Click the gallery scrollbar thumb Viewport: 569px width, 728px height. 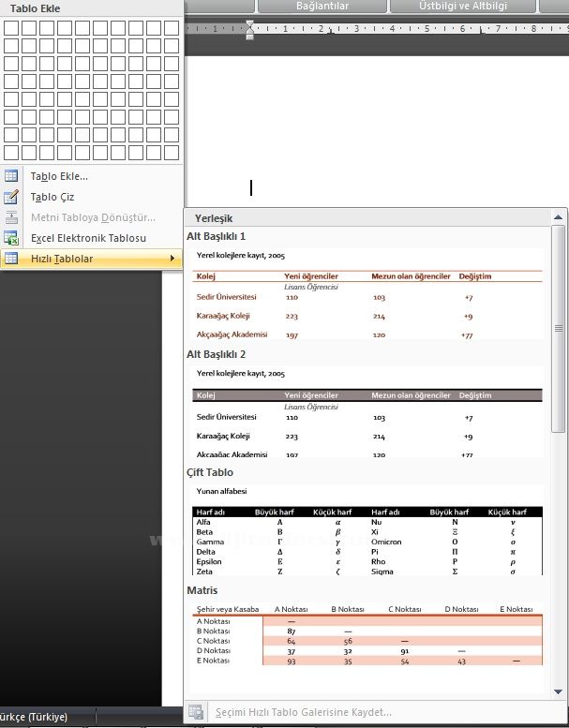point(558,329)
